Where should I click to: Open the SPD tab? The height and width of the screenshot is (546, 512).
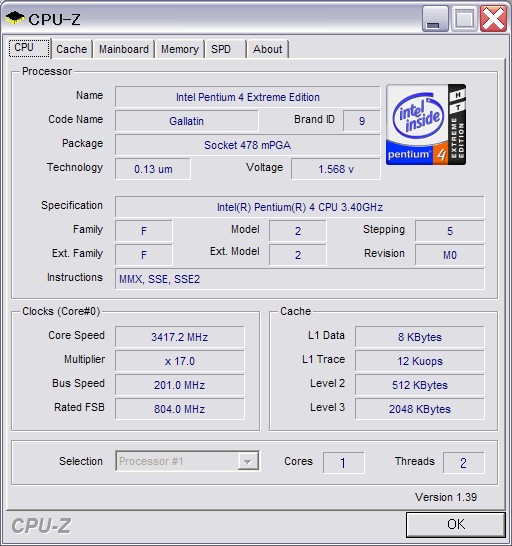tap(225, 49)
